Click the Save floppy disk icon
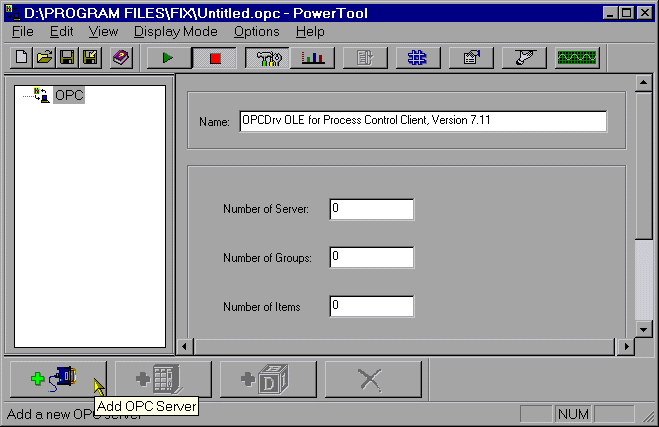Viewport: 659px width, 427px height. (x=68, y=58)
